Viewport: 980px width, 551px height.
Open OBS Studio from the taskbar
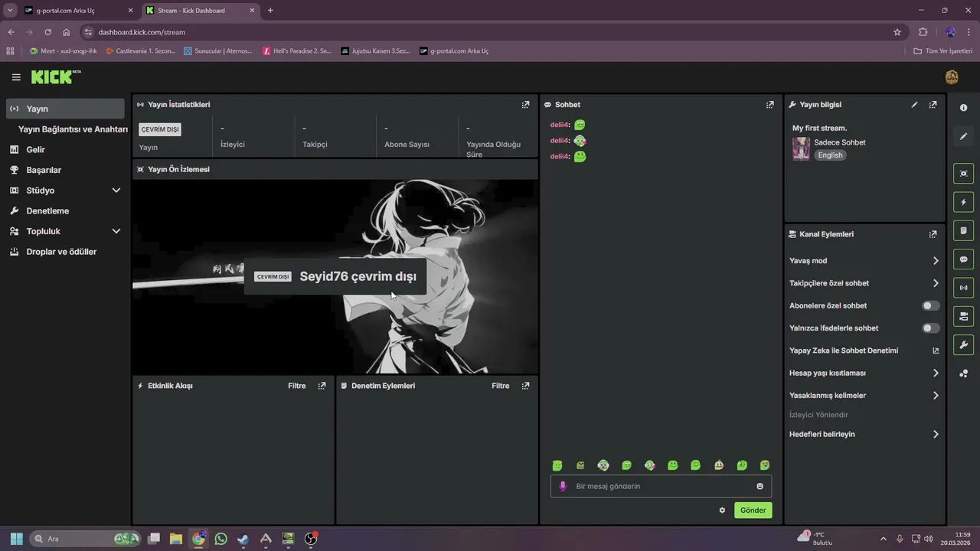click(310, 539)
